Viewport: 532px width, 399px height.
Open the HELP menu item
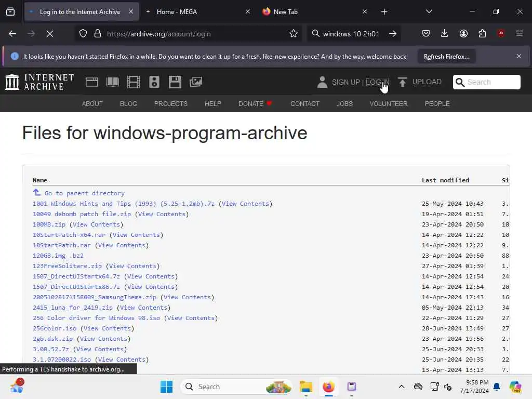pos(212,104)
